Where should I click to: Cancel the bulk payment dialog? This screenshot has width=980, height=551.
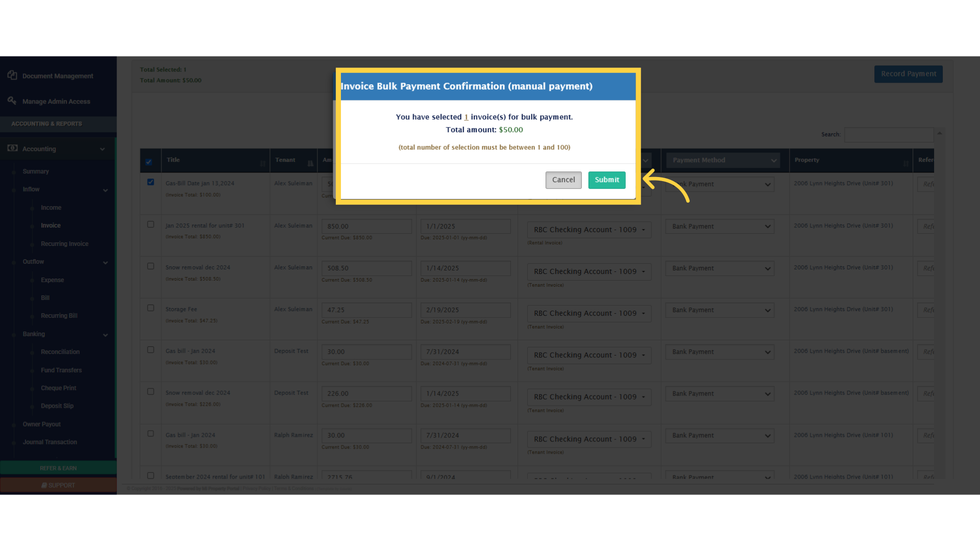pos(563,180)
